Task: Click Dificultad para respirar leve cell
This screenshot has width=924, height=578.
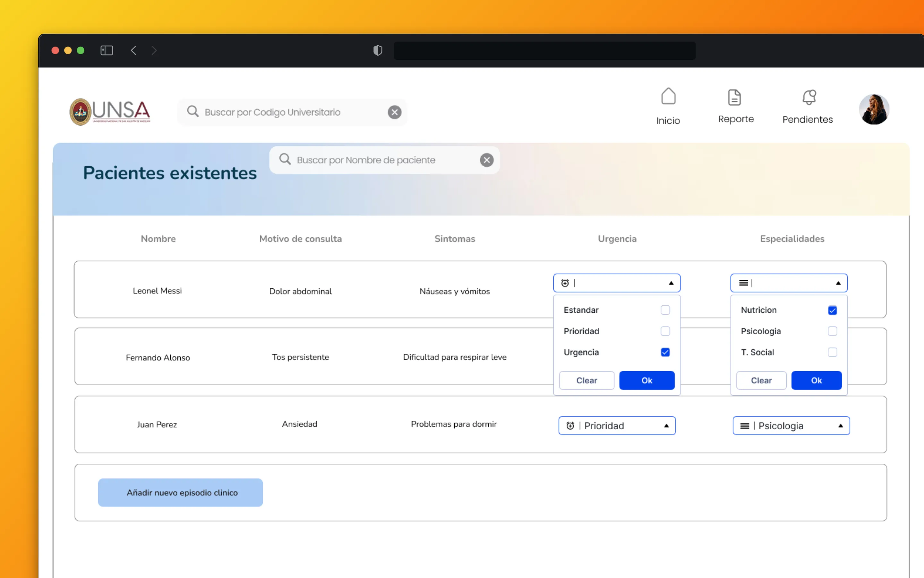Action: pos(455,357)
